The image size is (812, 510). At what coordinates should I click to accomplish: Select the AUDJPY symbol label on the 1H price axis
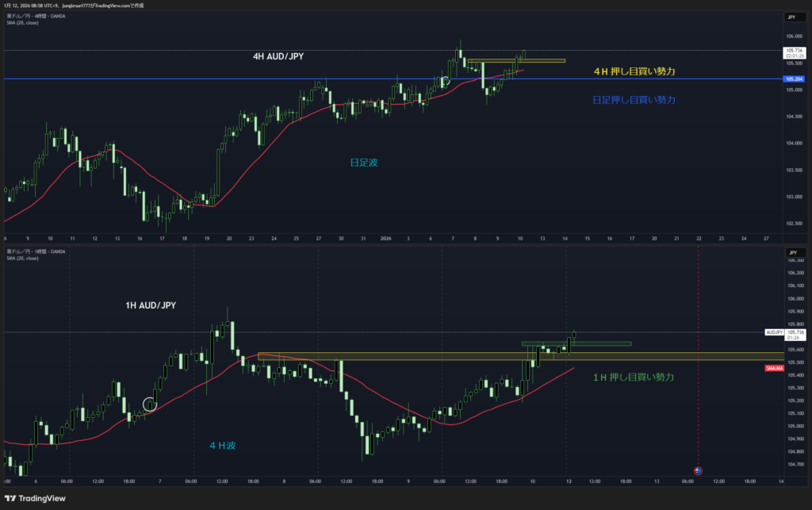[x=774, y=332]
